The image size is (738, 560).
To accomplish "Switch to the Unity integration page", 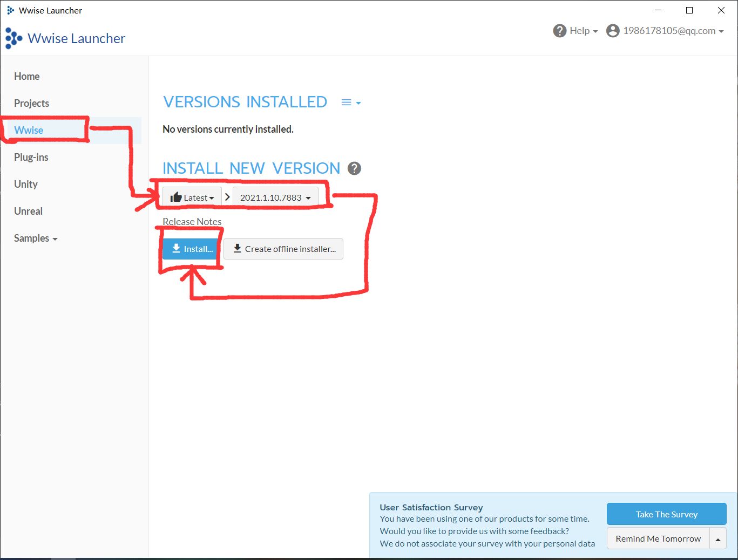I will (x=26, y=184).
